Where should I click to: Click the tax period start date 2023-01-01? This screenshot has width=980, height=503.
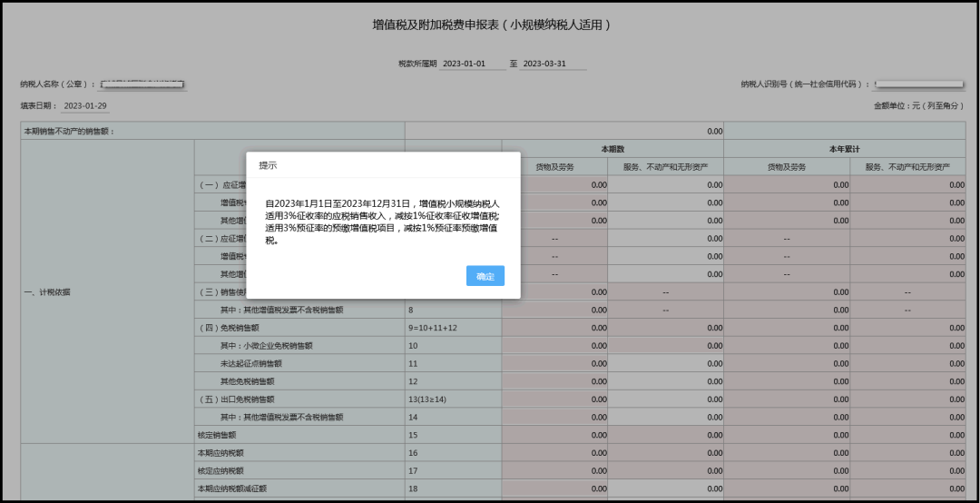[x=472, y=64]
